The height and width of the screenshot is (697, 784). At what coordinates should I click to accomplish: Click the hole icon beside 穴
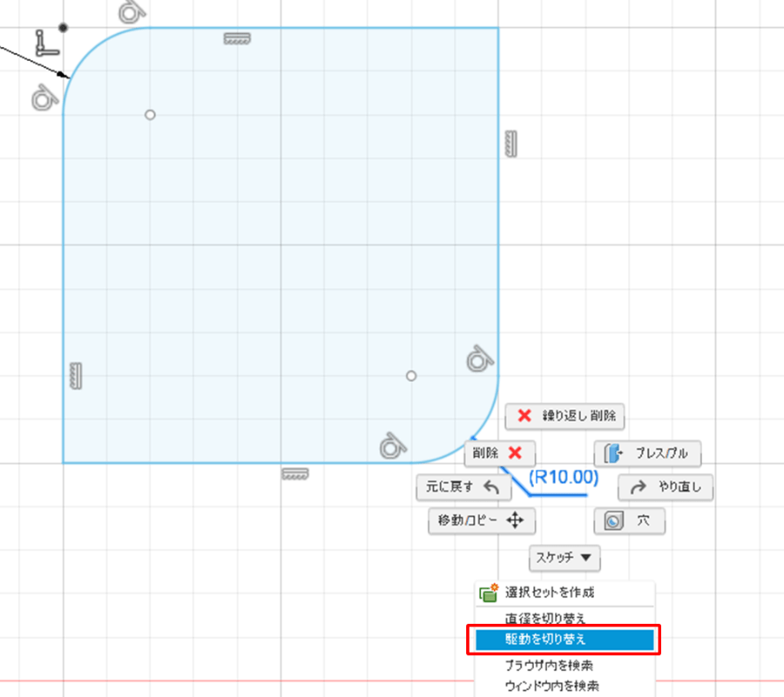coord(613,521)
